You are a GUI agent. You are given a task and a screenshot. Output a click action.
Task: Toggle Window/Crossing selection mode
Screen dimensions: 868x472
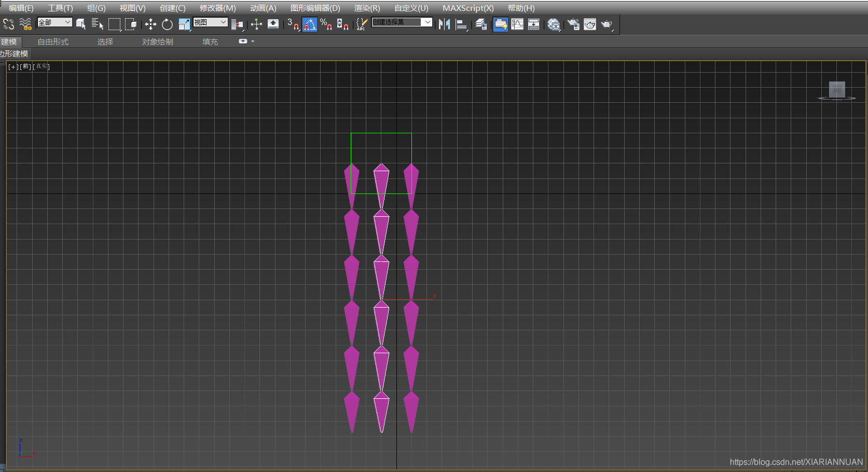pyautogui.click(x=131, y=24)
